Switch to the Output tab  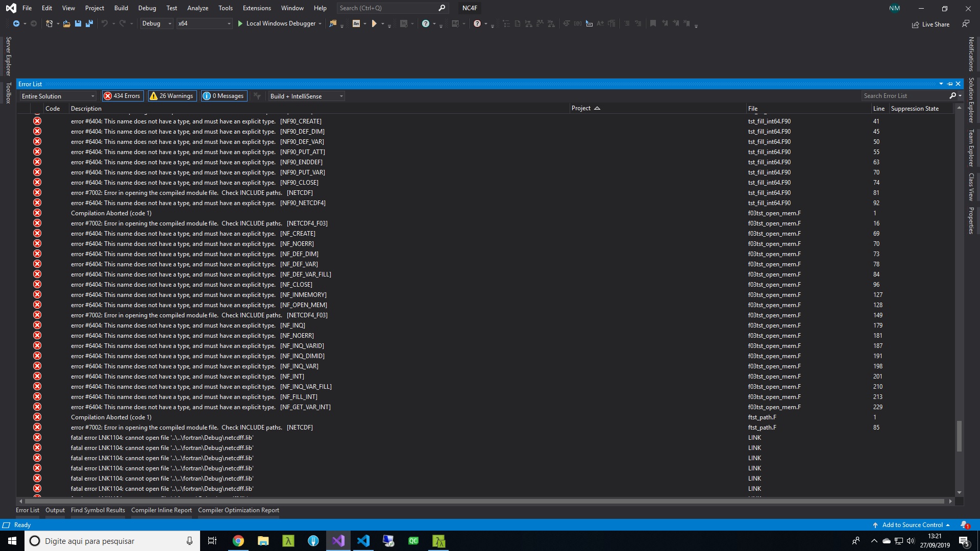(x=55, y=510)
